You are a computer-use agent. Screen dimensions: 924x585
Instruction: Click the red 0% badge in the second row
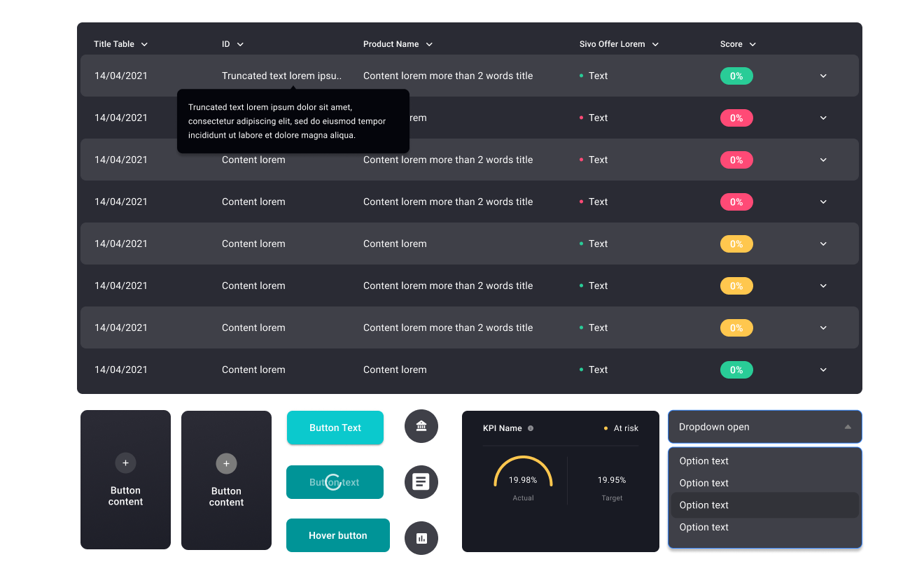point(736,118)
